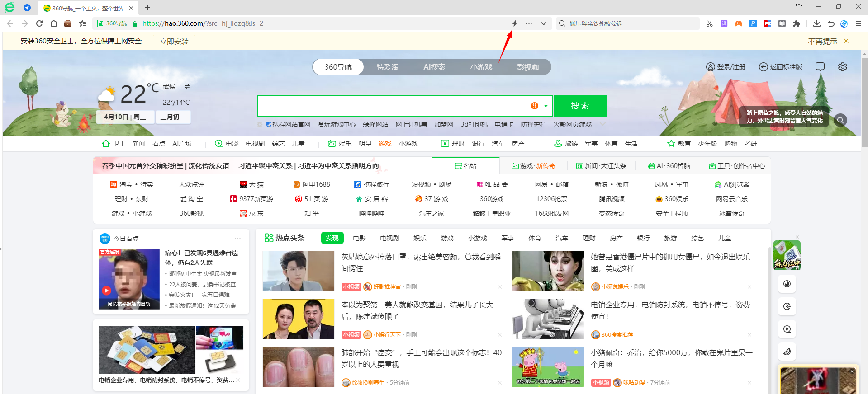Open the browser hamburger main menu

(859, 23)
